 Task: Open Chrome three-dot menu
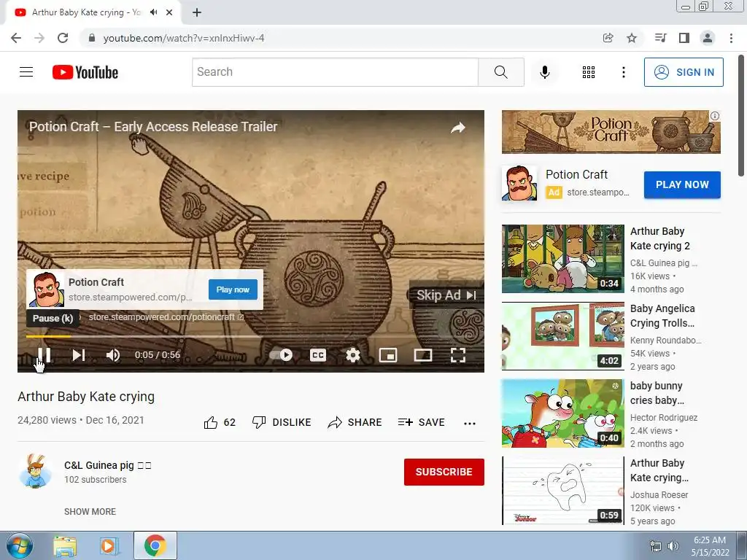pyautogui.click(x=731, y=38)
